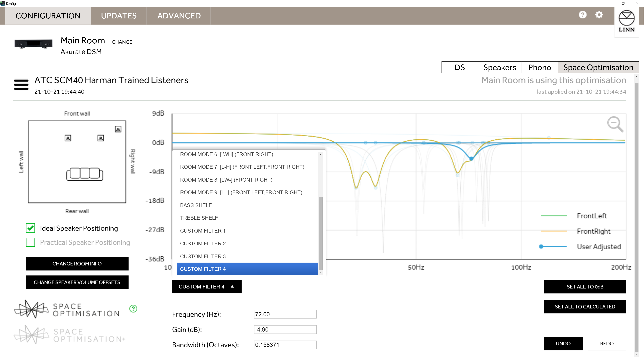Click the Linn logo
The height and width of the screenshot is (362, 644).
click(x=627, y=21)
